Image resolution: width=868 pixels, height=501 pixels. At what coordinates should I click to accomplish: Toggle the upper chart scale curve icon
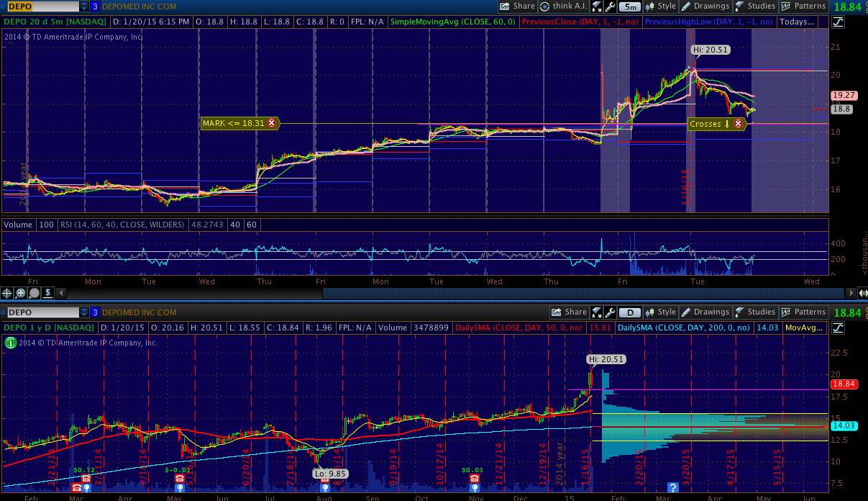(x=838, y=22)
